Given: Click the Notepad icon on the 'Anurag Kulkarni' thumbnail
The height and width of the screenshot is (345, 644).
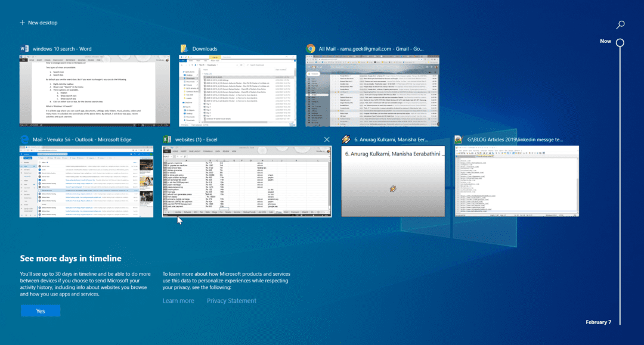Looking at the screenshot, I should [346, 139].
